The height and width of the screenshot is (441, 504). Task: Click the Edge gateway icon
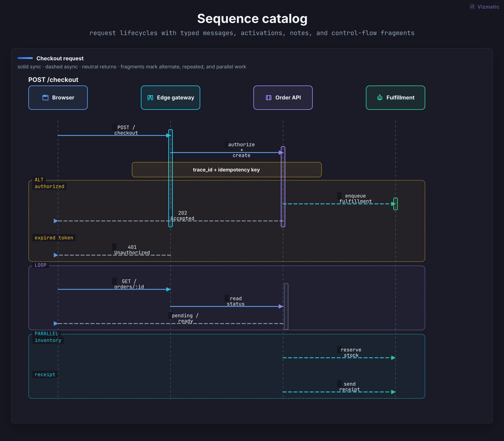tap(150, 98)
